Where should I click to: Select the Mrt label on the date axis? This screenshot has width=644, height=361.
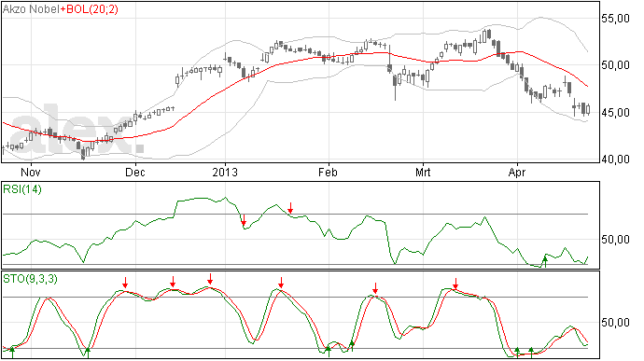pyautogui.click(x=423, y=172)
